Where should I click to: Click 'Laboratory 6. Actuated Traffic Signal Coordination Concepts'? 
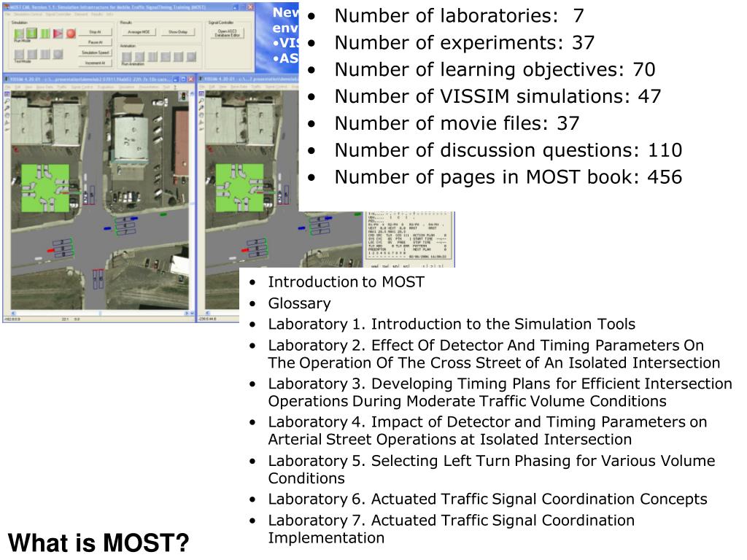point(487,499)
